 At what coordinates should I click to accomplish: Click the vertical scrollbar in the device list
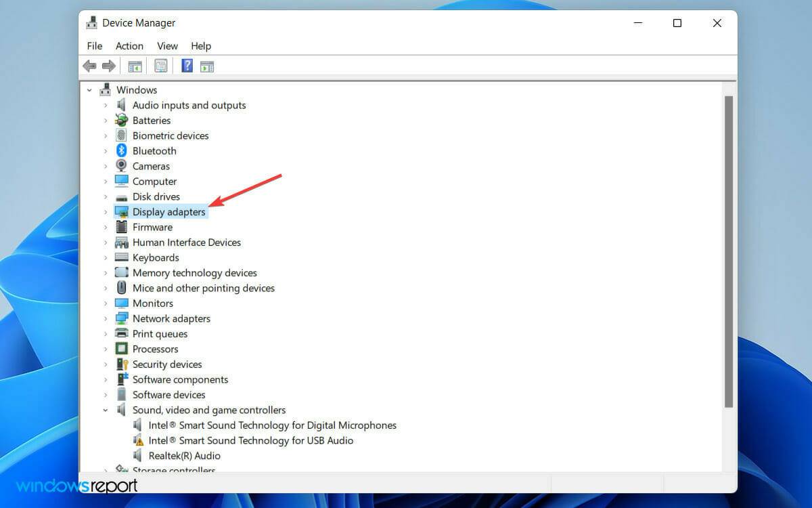coord(729,251)
